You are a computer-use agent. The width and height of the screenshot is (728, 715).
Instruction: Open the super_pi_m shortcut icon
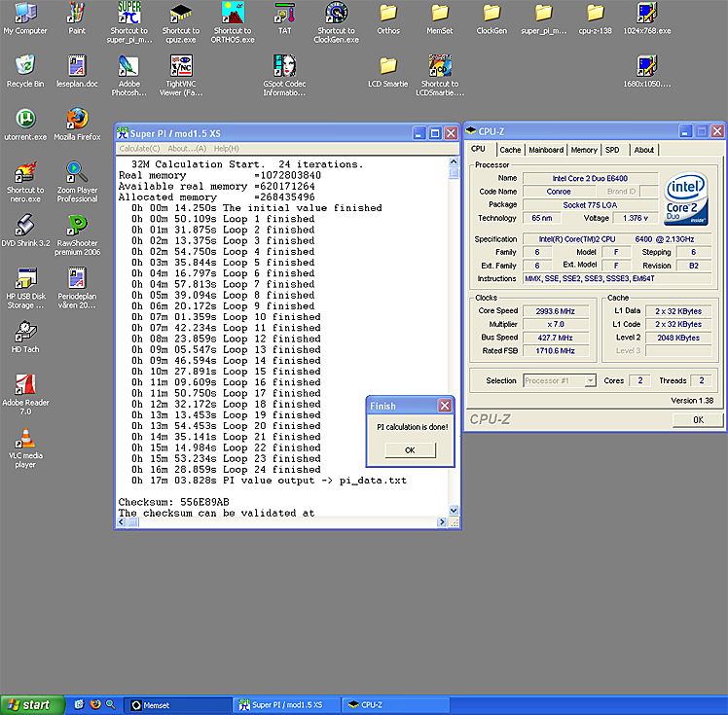coord(128,22)
